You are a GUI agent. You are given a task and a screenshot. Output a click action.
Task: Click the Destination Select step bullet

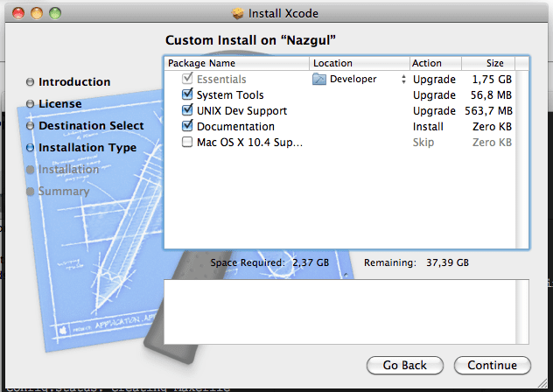click(x=31, y=126)
